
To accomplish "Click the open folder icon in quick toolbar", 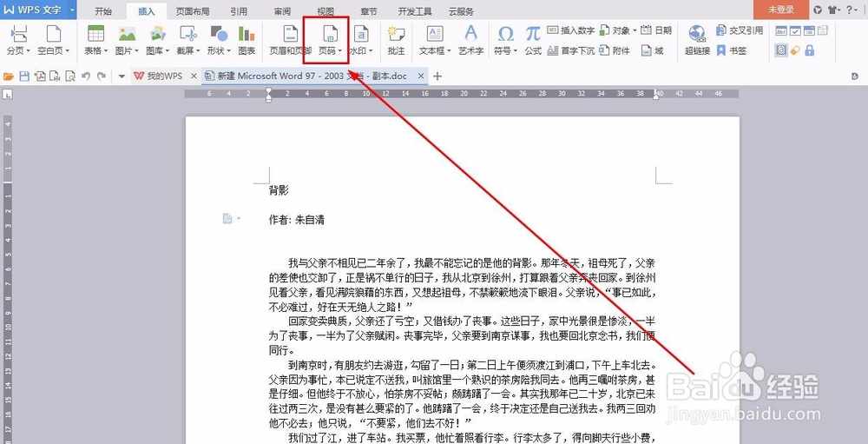I will point(9,76).
